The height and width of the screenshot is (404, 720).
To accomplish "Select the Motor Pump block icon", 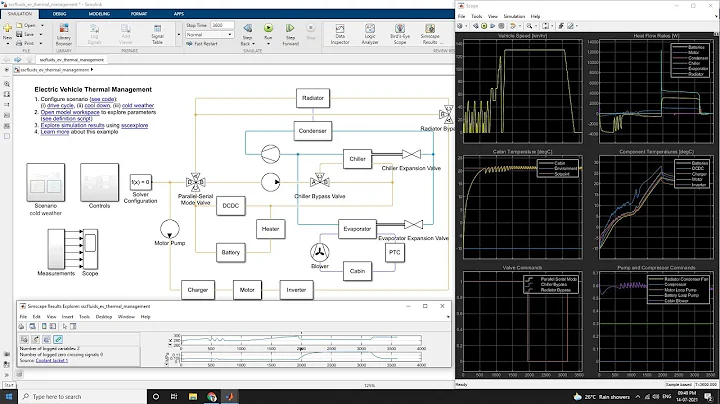I will pyautogui.click(x=169, y=229).
